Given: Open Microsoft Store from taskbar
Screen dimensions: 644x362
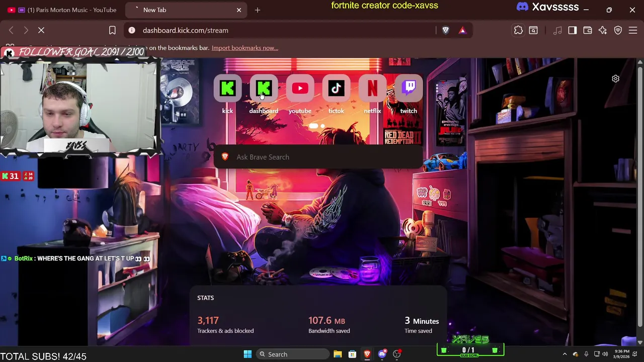Looking at the screenshot, I should 352,354.
